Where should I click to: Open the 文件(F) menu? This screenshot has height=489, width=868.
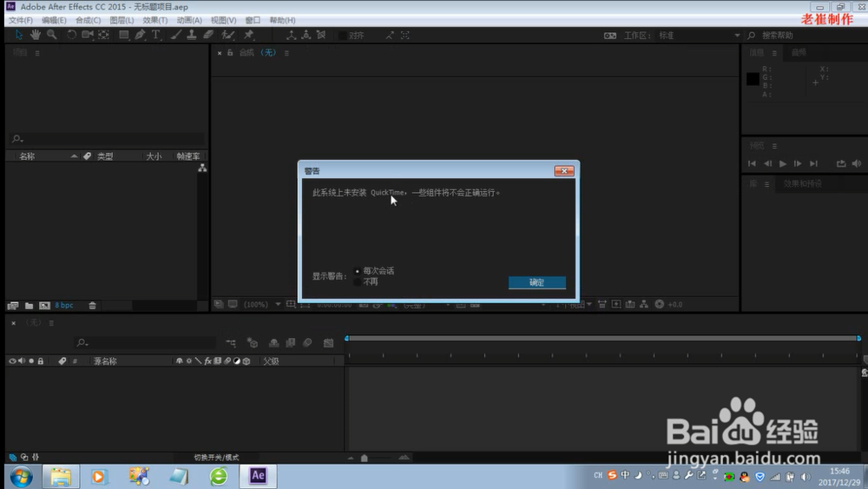[x=21, y=20]
